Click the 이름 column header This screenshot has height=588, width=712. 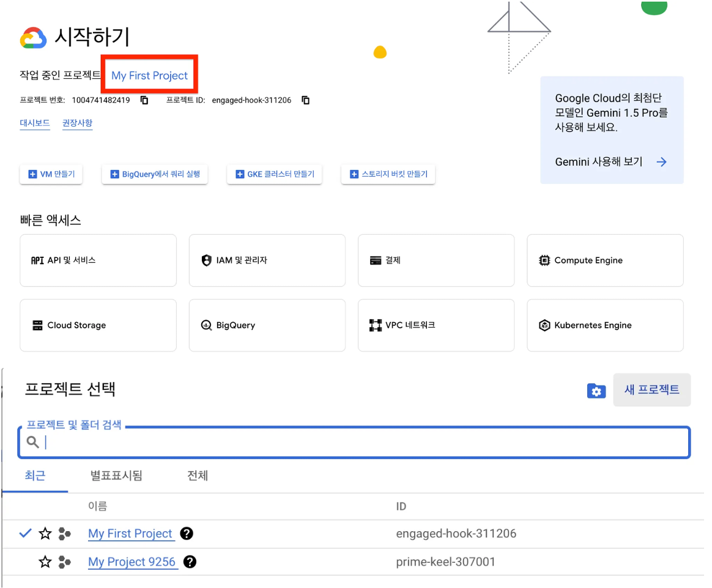coord(98,506)
